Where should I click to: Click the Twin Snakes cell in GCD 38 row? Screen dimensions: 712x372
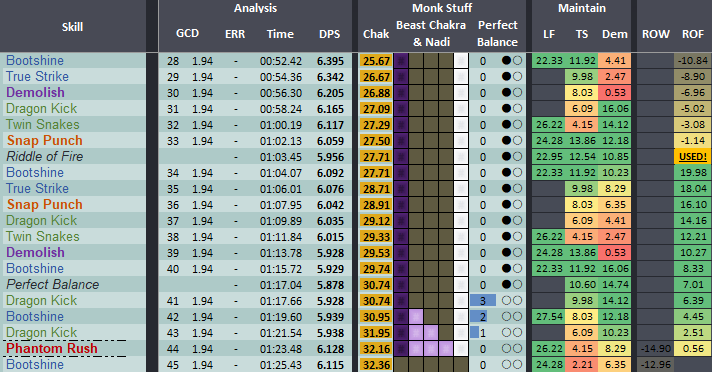(43, 237)
